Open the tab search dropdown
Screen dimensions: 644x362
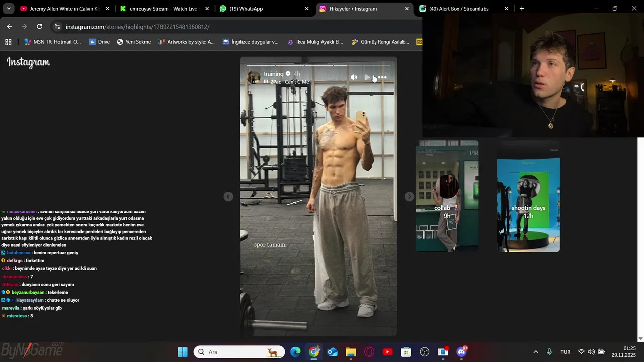(8, 9)
